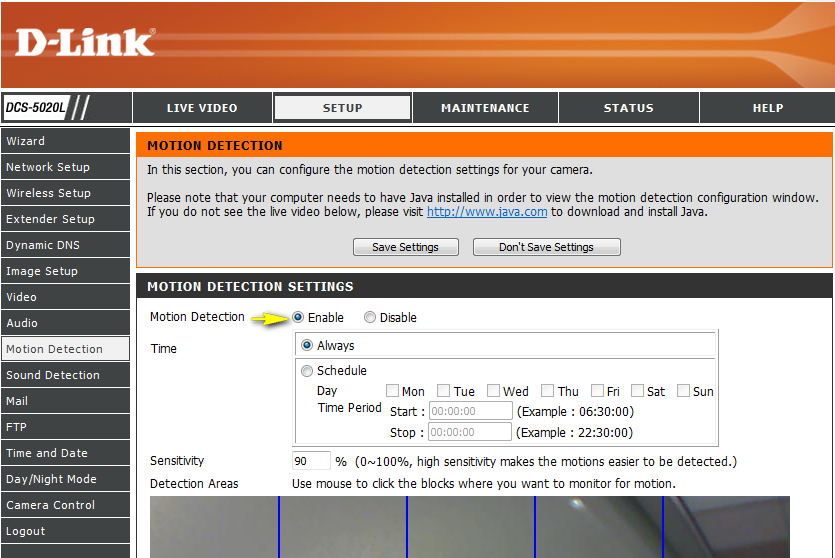The width and height of the screenshot is (835, 558).
Task: Choose the Schedule time option
Action: pos(307,371)
